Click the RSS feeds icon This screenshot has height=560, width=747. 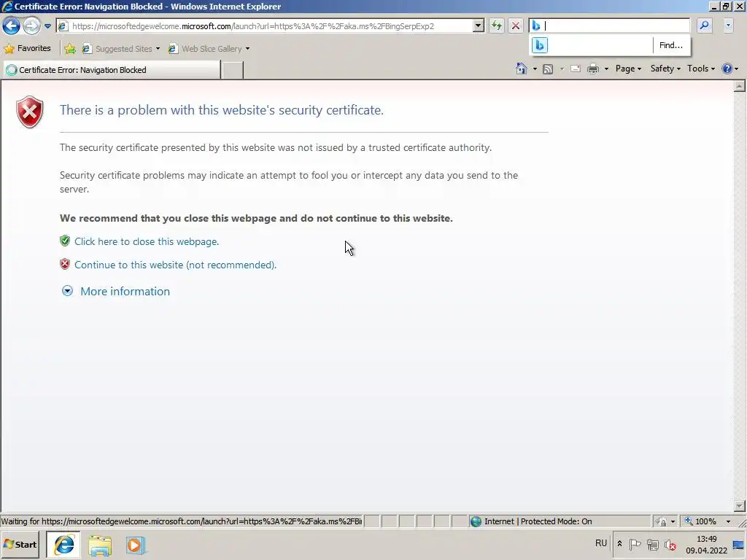548,69
